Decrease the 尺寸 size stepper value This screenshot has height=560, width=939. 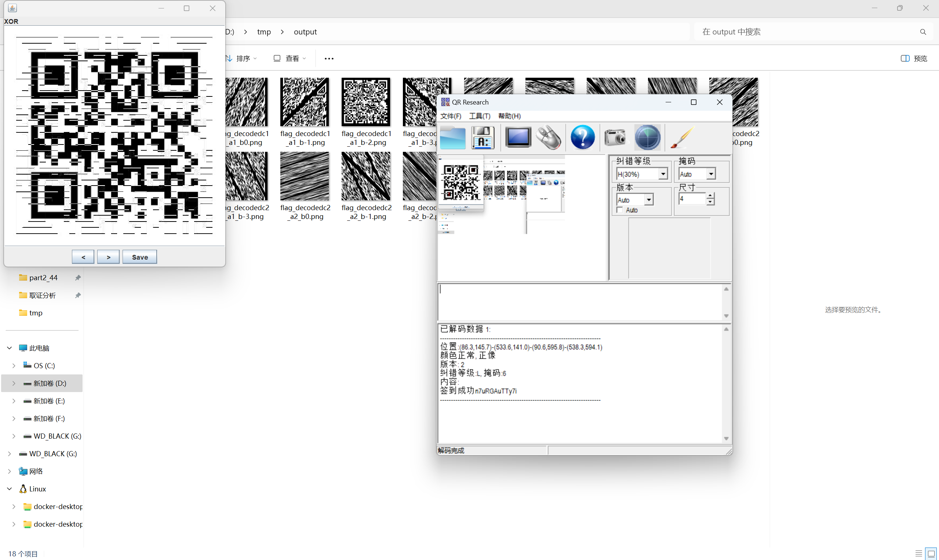(710, 202)
